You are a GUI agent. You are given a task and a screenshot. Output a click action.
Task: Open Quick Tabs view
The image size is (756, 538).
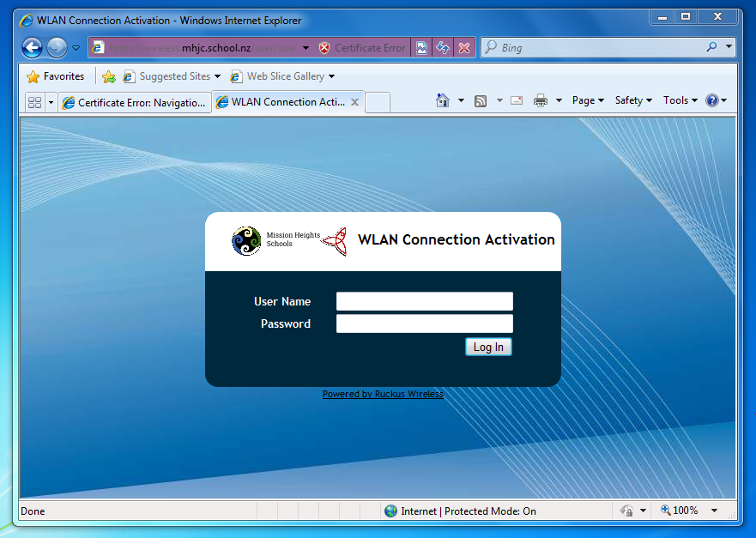(x=34, y=101)
